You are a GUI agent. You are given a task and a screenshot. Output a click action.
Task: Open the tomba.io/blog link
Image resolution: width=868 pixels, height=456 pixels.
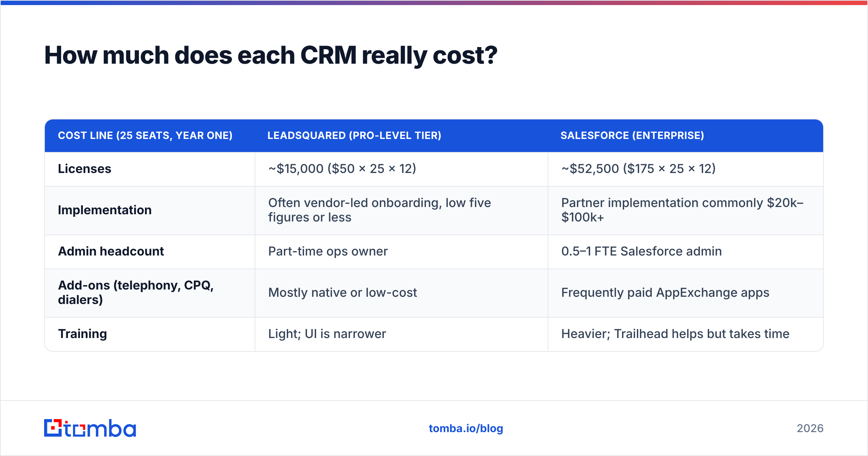[466, 428]
